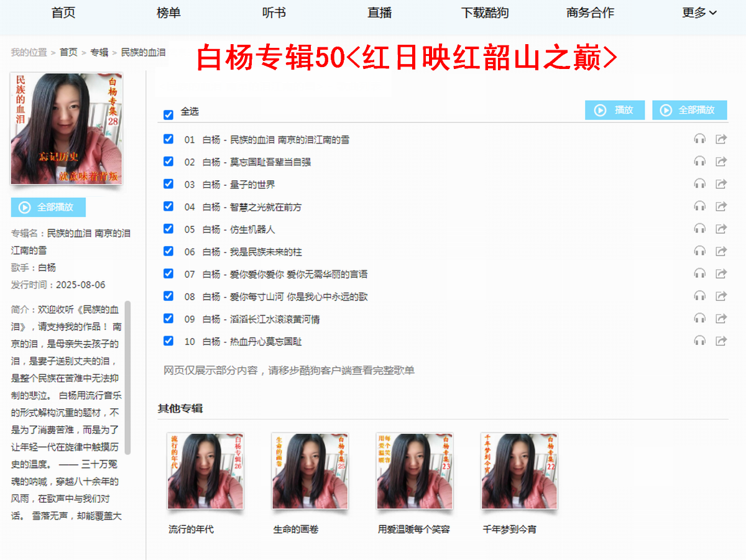Viewport: 746px width, 560px height.
Task: Click the 播放 button above track list
Action: (615, 110)
